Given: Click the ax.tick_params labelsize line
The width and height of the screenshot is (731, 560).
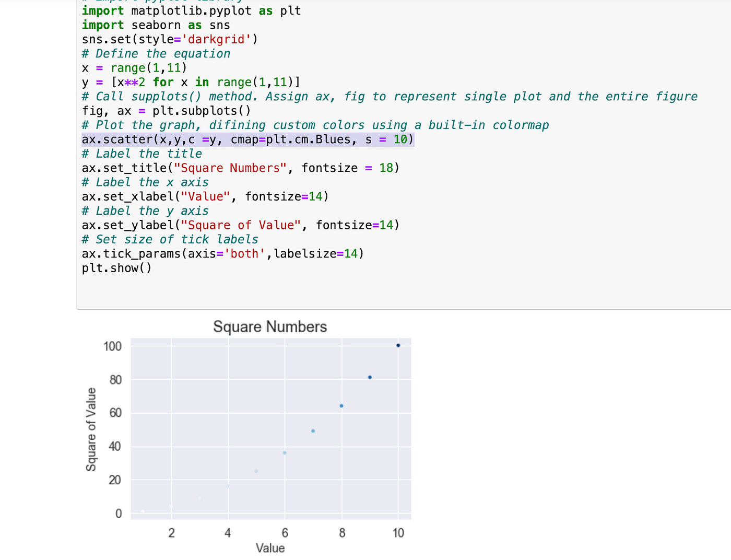Looking at the screenshot, I should coord(222,253).
